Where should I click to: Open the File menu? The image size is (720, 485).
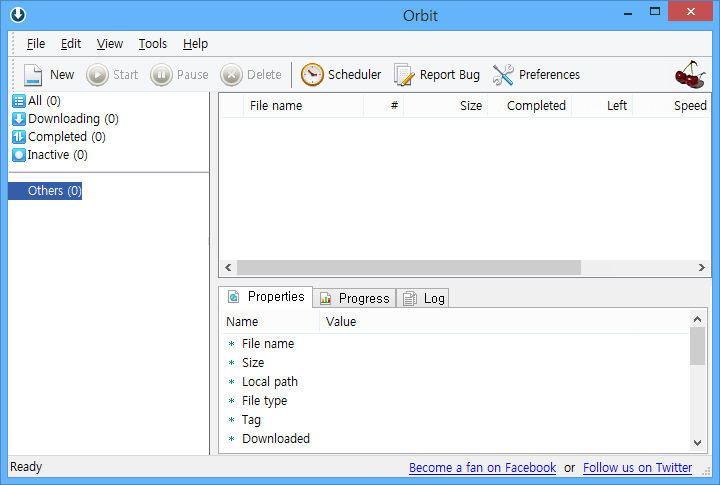click(36, 44)
